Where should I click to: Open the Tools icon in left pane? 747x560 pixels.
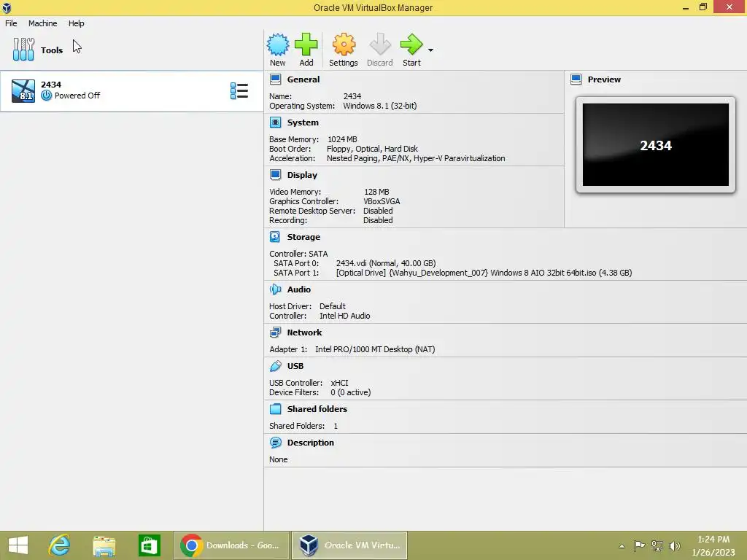[23, 50]
